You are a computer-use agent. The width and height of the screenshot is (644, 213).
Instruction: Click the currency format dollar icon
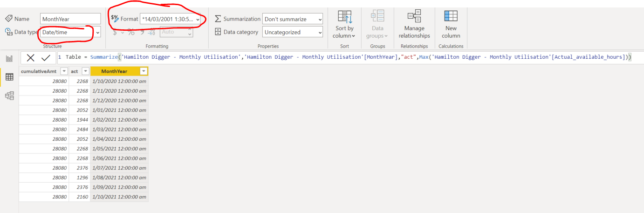click(x=115, y=32)
